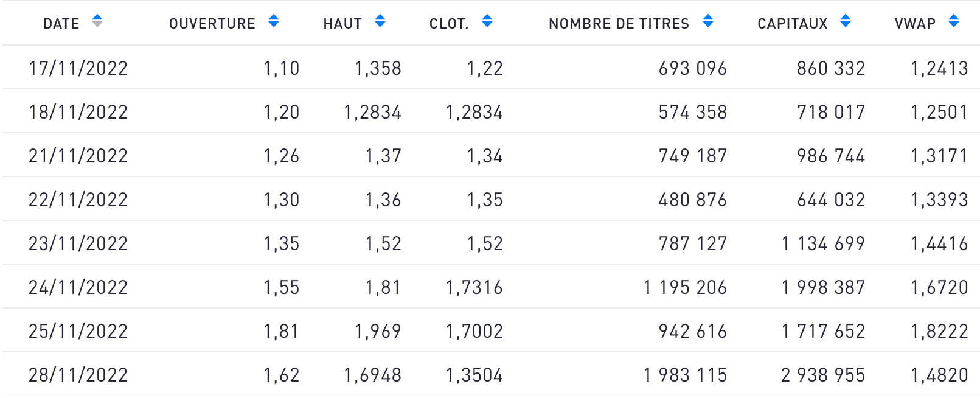This screenshot has width=980, height=398.
Task: Click CAPITAUX sort arrows icon
Action: [846, 21]
